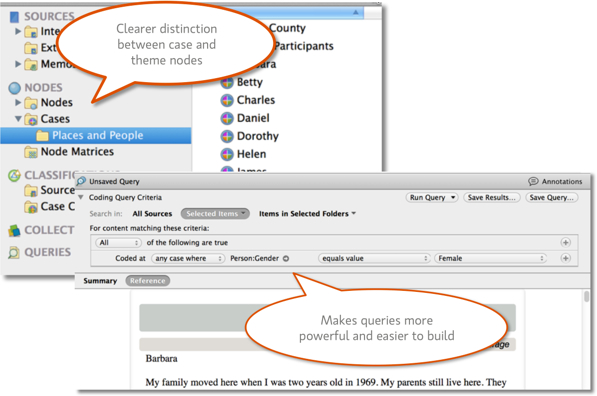Click Charles's case node icon
597x396 pixels.
[x=227, y=100]
